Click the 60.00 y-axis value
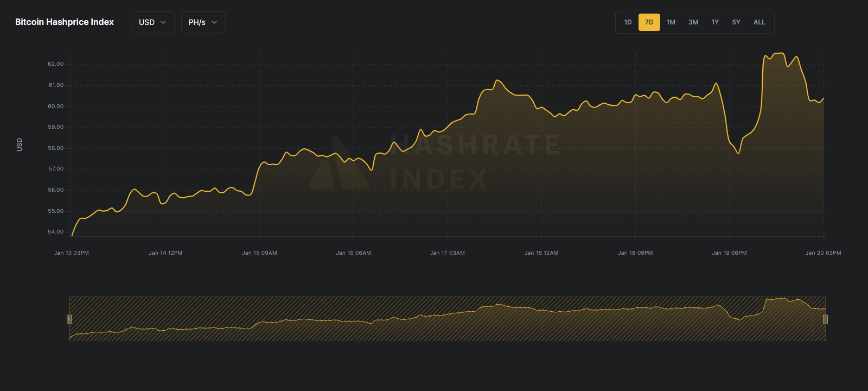This screenshot has height=391, width=868. (56, 106)
